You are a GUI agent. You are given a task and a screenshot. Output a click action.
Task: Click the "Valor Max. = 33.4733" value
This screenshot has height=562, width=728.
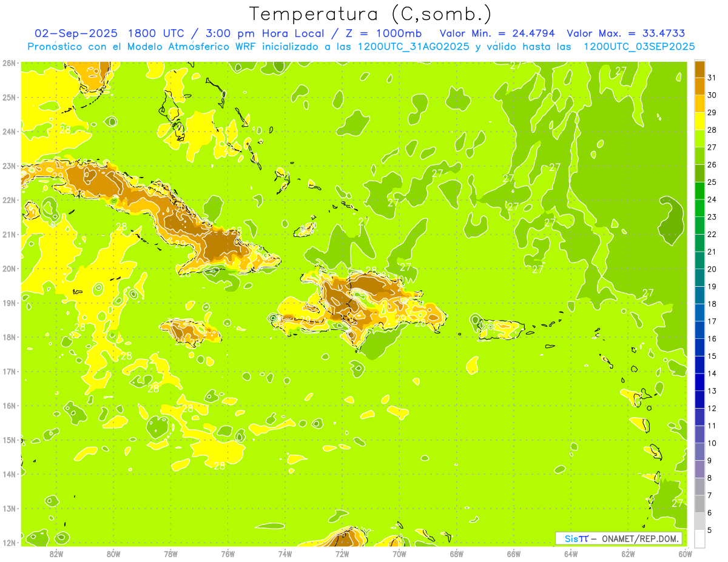627,33
